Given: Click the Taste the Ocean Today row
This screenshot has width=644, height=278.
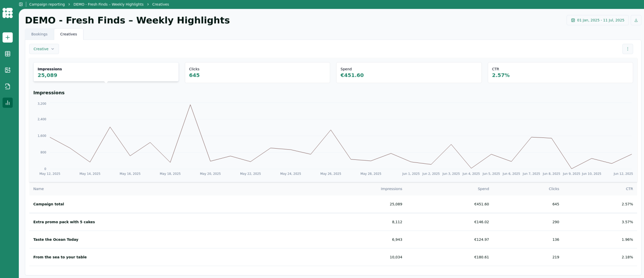Looking at the screenshot, I should [56, 240].
